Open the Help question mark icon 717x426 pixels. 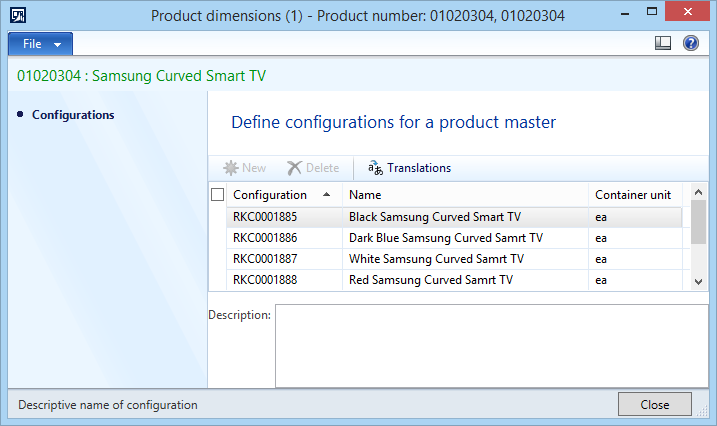(690, 43)
